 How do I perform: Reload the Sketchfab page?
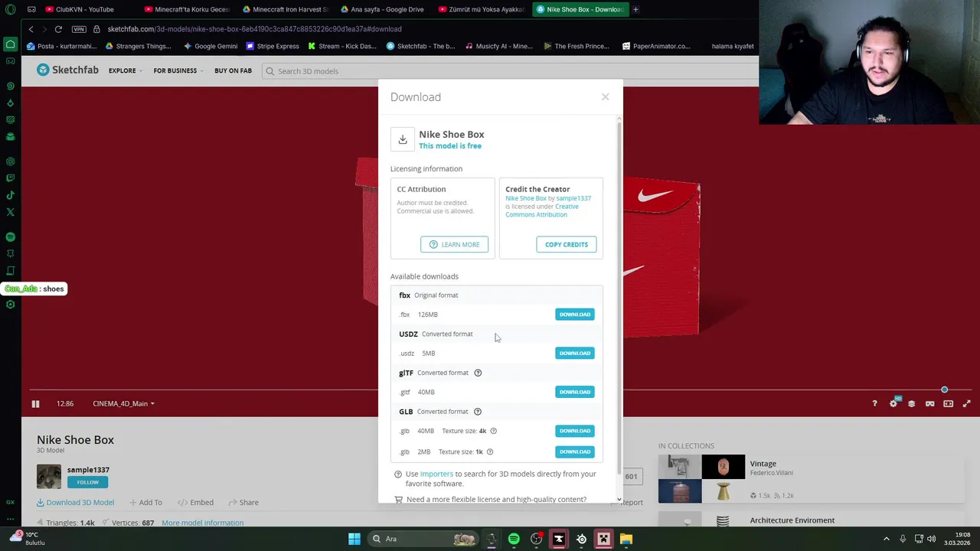58,29
